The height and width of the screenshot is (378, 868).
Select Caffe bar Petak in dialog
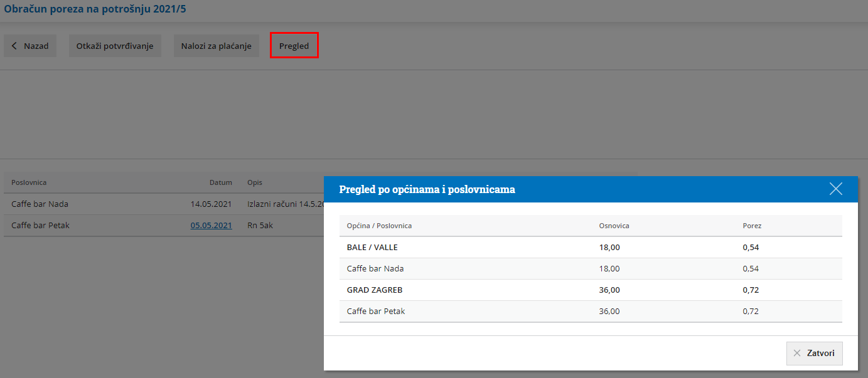376,311
